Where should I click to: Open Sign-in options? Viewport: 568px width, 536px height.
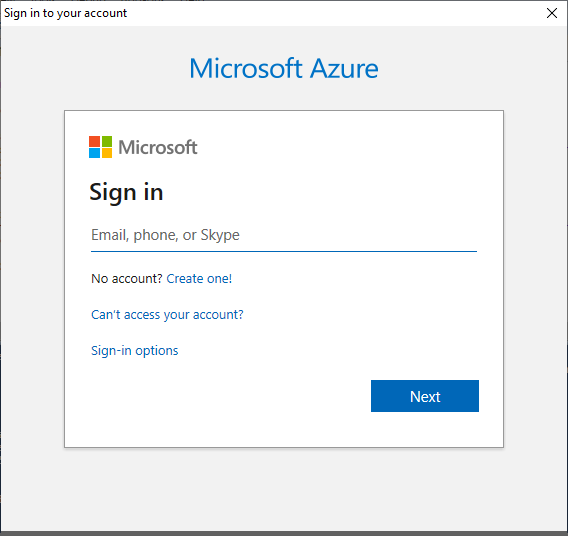(x=134, y=350)
